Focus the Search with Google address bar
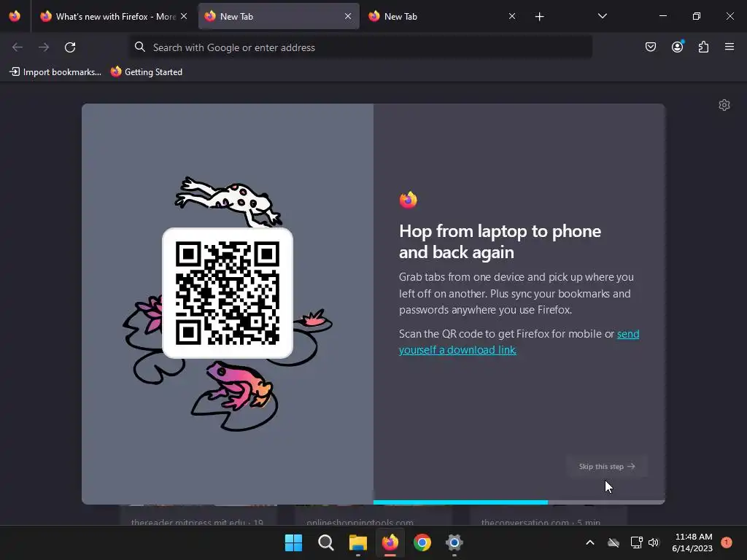The image size is (747, 560). click(x=360, y=47)
